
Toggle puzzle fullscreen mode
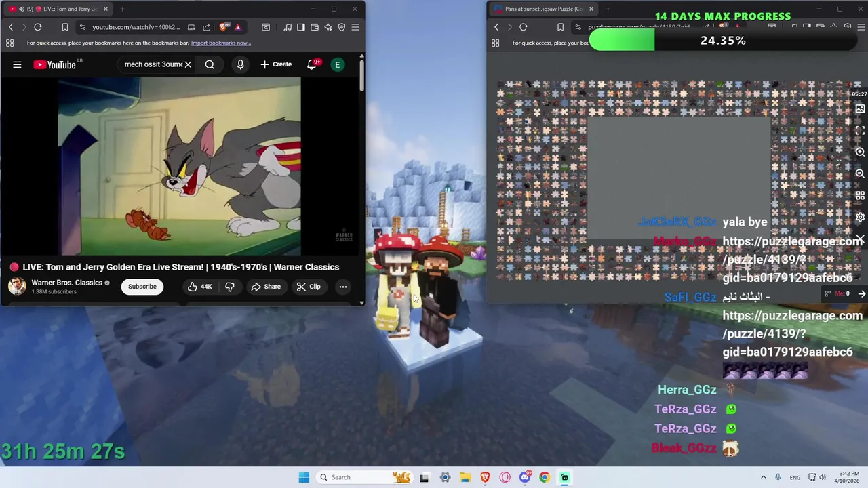tap(860, 130)
